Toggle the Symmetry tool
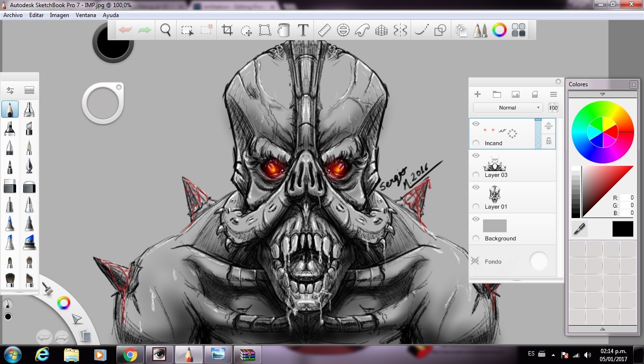This screenshot has height=364, width=644. coord(400,30)
